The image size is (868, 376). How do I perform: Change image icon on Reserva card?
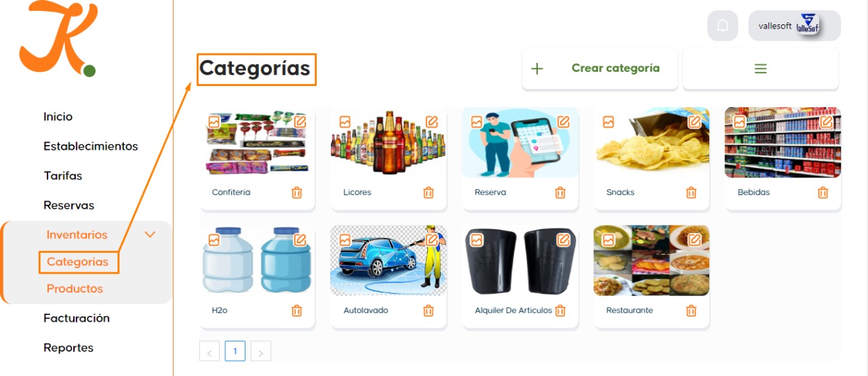(477, 122)
